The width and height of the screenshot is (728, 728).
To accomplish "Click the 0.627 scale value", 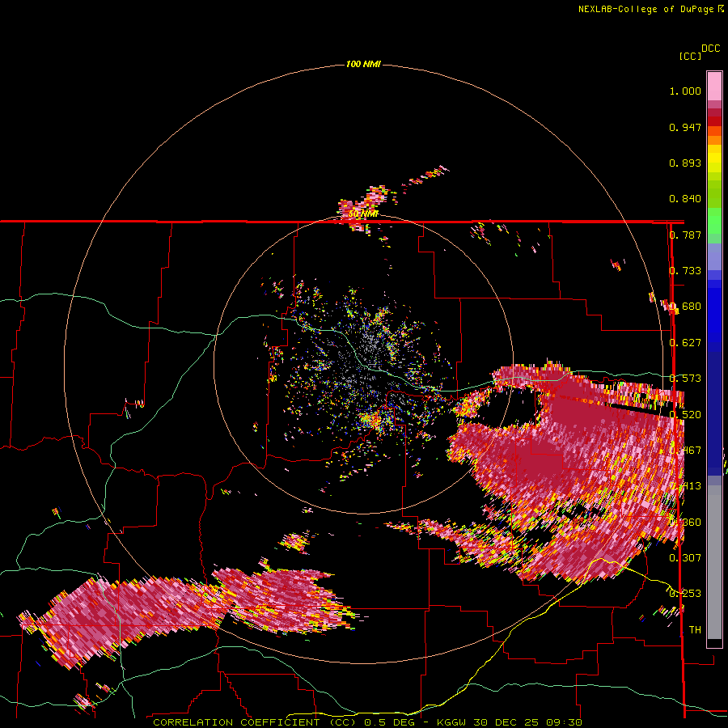I will (x=685, y=343).
